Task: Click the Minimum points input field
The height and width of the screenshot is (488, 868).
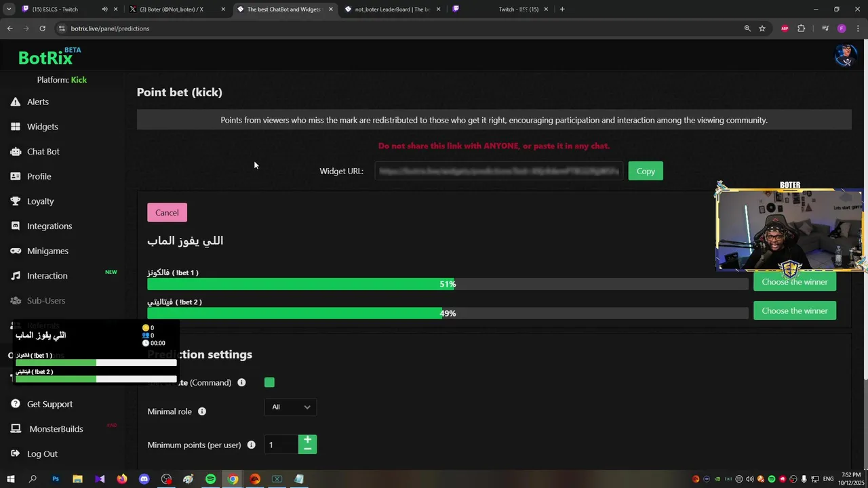Action: pyautogui.click(x=281, y=445)
